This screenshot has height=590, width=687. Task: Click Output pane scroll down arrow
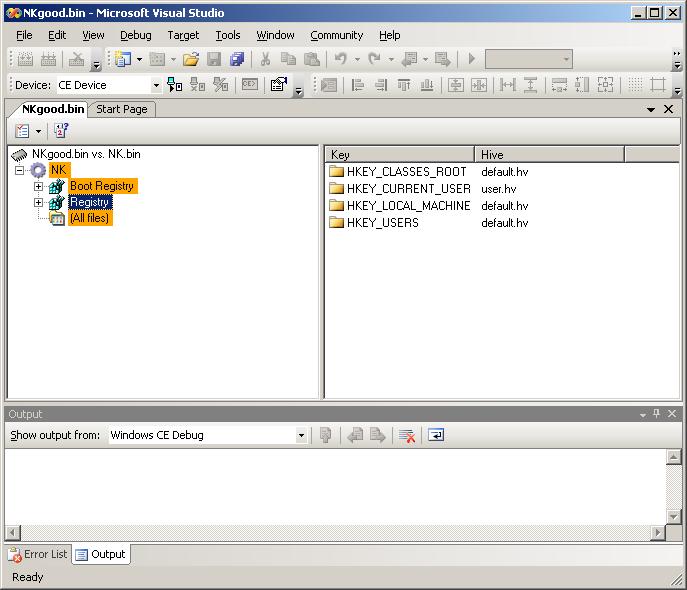pos(673,516)
